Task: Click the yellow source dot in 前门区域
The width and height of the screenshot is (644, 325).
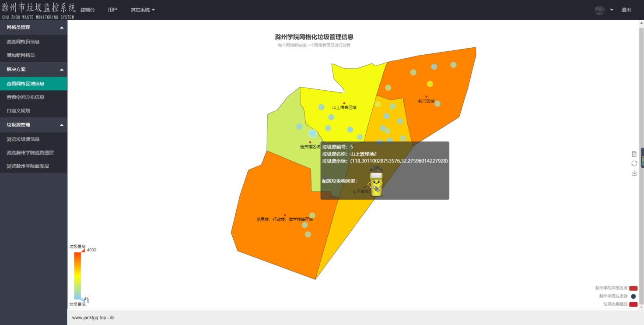Action: coord(430,84)
